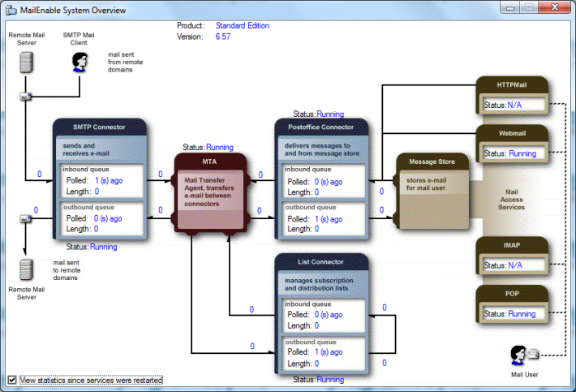
Task: Click the SMTP Connector 'Status: Running' label
Action: pos(92,247)
